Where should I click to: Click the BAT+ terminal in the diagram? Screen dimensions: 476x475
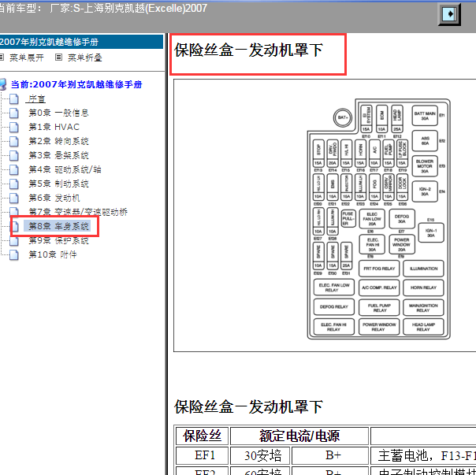[343, 117]
